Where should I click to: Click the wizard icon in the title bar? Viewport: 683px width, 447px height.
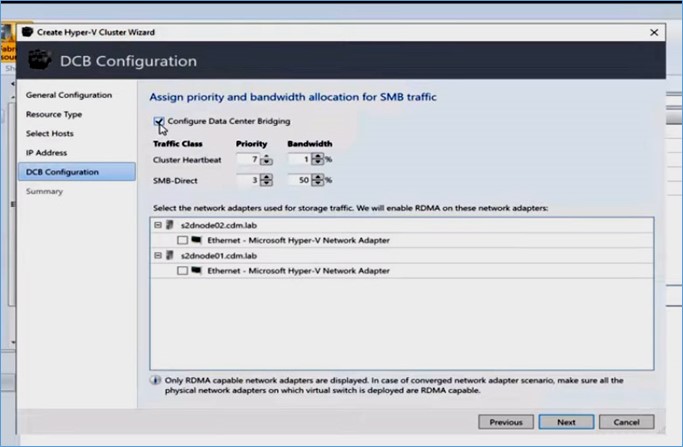tap(27, 32)
